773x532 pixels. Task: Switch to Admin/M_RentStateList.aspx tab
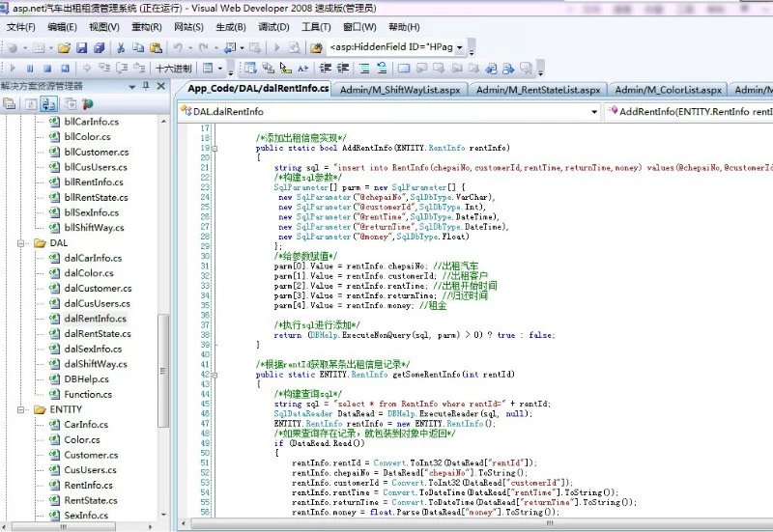pyautogui.click(x=538, y=90)
